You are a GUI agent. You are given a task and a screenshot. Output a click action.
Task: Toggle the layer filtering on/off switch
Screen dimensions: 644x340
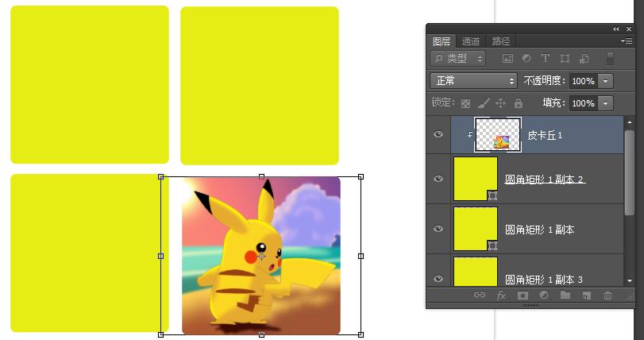611,58
